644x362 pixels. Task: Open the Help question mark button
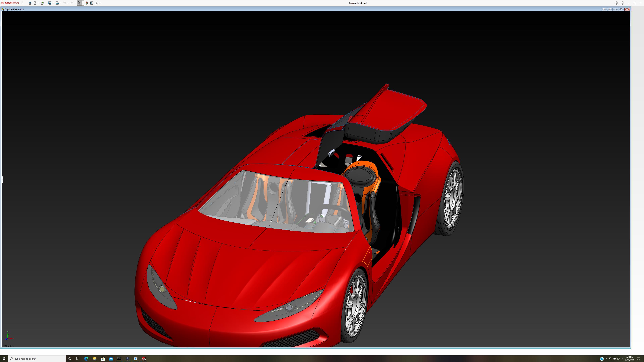pos(622,3)
